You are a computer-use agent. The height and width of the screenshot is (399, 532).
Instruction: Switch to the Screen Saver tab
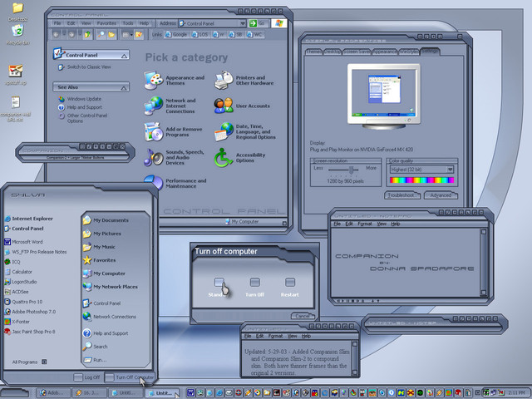(x=357, y=52)
